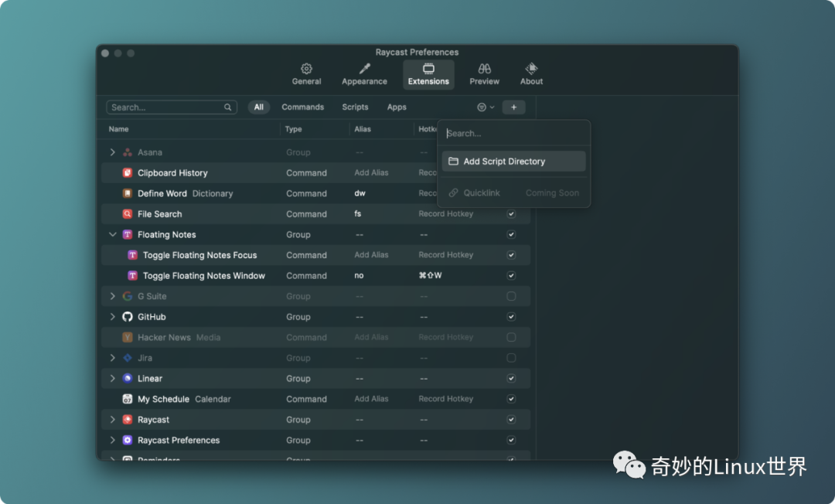Click the Linear icon
The height and width of the screenshot is (504, 835).
(128, 379)
